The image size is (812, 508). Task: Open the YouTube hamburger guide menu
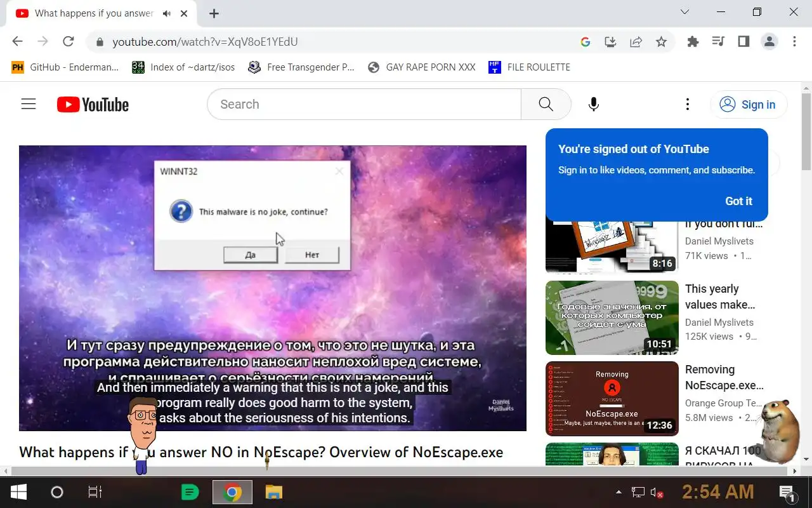point(29,104)
